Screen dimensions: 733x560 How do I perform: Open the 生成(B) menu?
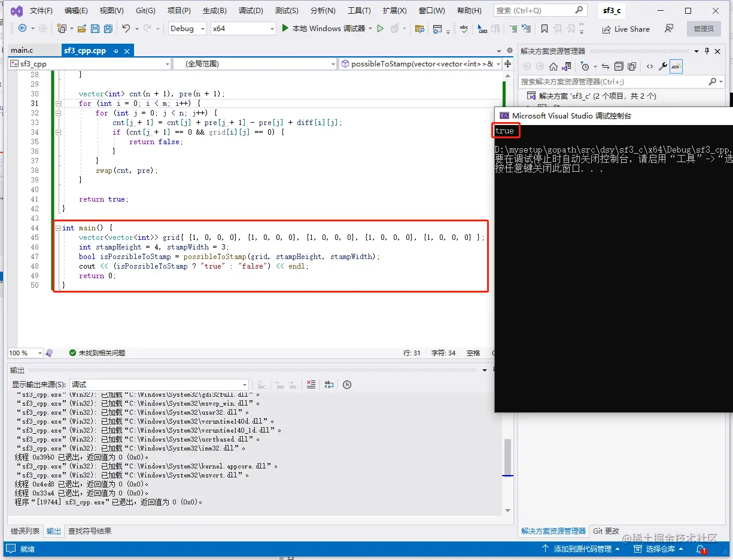[x=214, y=11]
